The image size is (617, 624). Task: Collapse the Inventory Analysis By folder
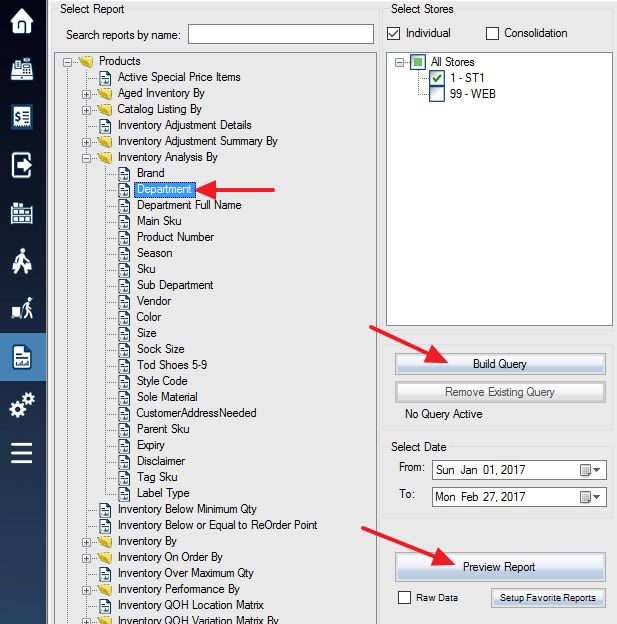[x=86, y=158]
